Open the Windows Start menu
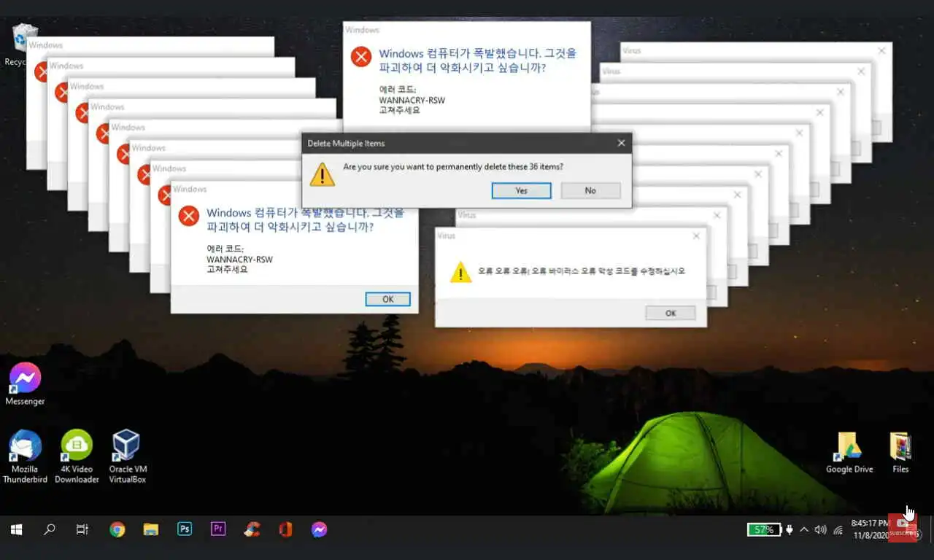The image size is (934, 560). 16,529
